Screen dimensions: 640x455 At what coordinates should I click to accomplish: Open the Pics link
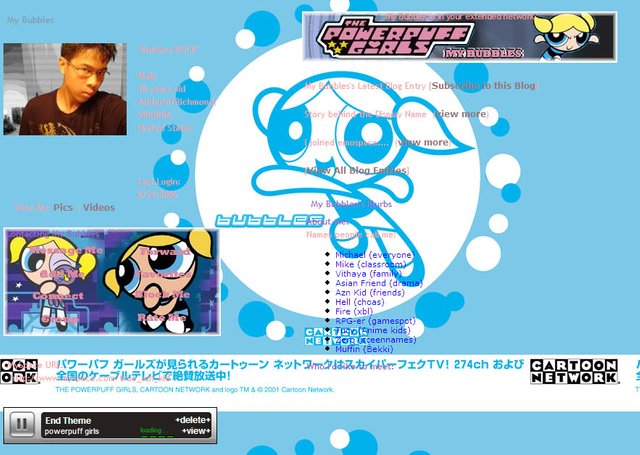[x=63, y=207]
